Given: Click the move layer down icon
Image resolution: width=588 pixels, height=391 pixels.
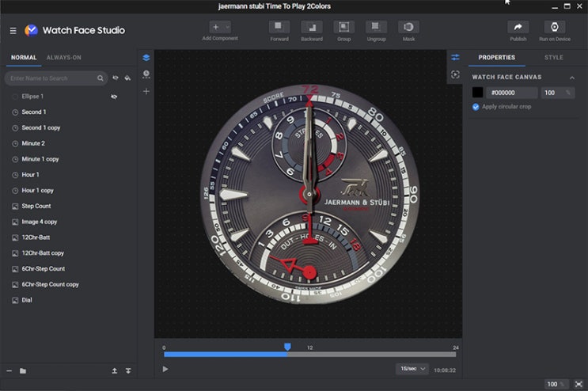Looking at the screenshot, I should 128,370.
